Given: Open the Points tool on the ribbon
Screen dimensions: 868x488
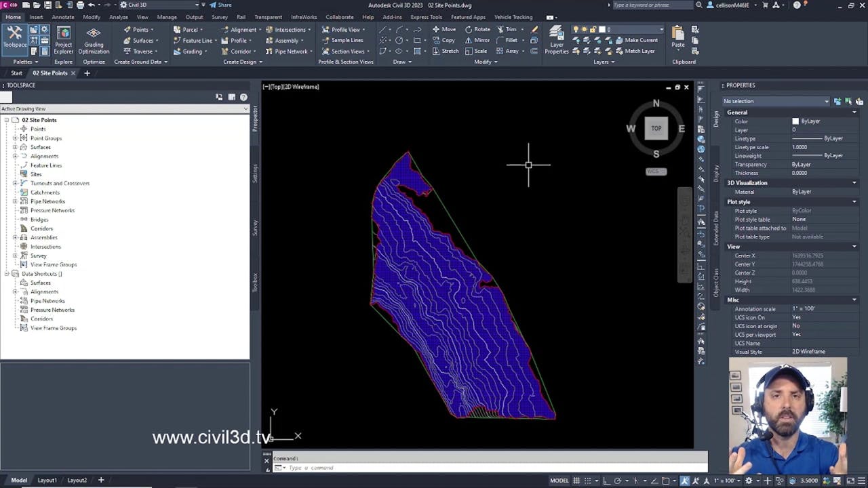Looking at the screenshot, I should [x=139, y=29].
